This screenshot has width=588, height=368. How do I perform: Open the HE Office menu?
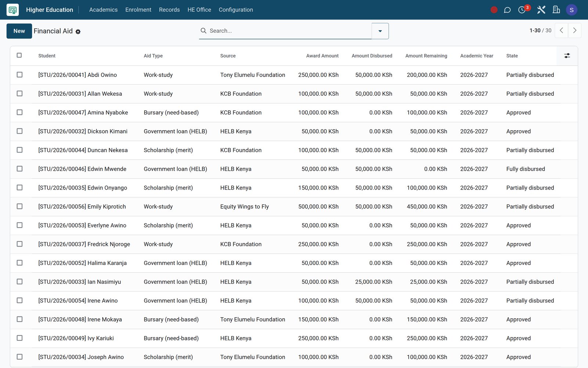tap(199, 10)
